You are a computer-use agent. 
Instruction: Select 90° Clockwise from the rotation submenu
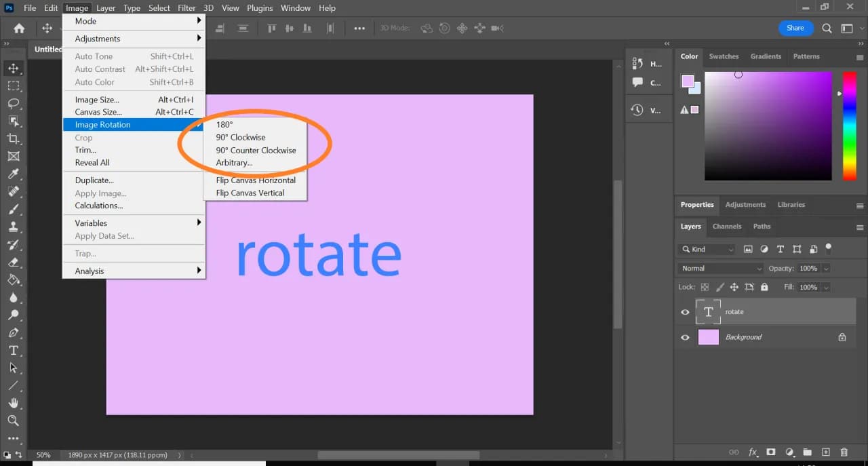[240, 137]
